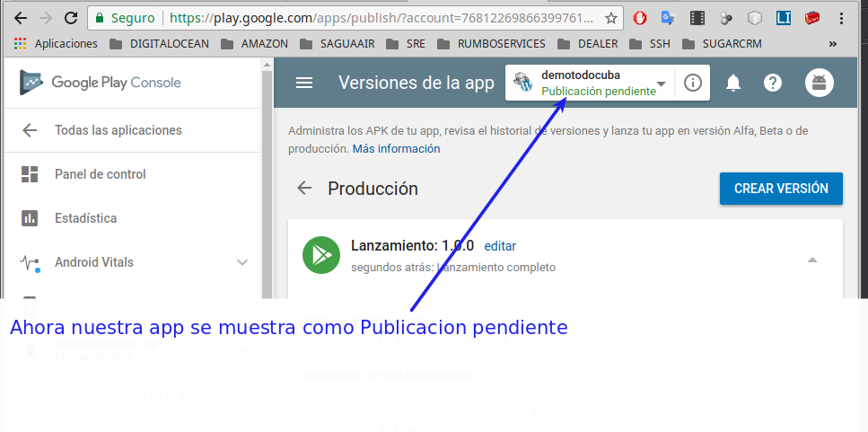
Task: Click the red GWT extension icon
Action: click(812, 18)
